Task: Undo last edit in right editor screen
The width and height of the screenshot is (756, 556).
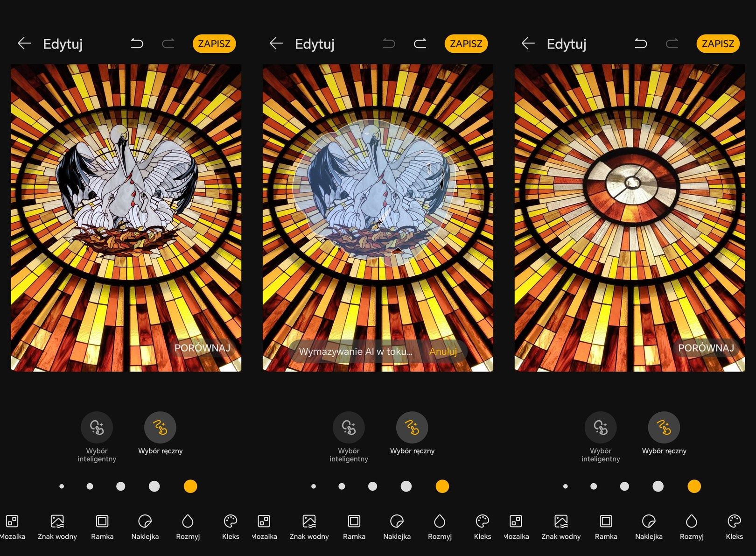Action: [x=641, y=44]
